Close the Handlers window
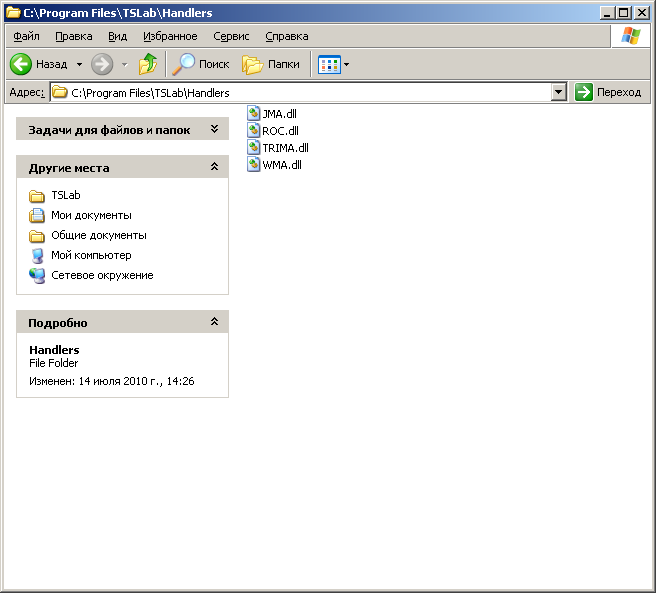This screenshot has width=656, height=593. click(641, 13)
